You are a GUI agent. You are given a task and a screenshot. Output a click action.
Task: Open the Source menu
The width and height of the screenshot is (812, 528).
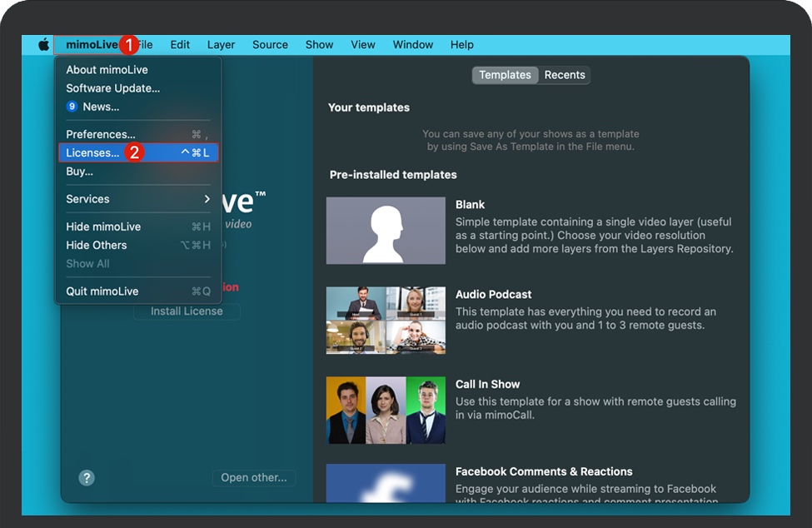coord(270,45)
